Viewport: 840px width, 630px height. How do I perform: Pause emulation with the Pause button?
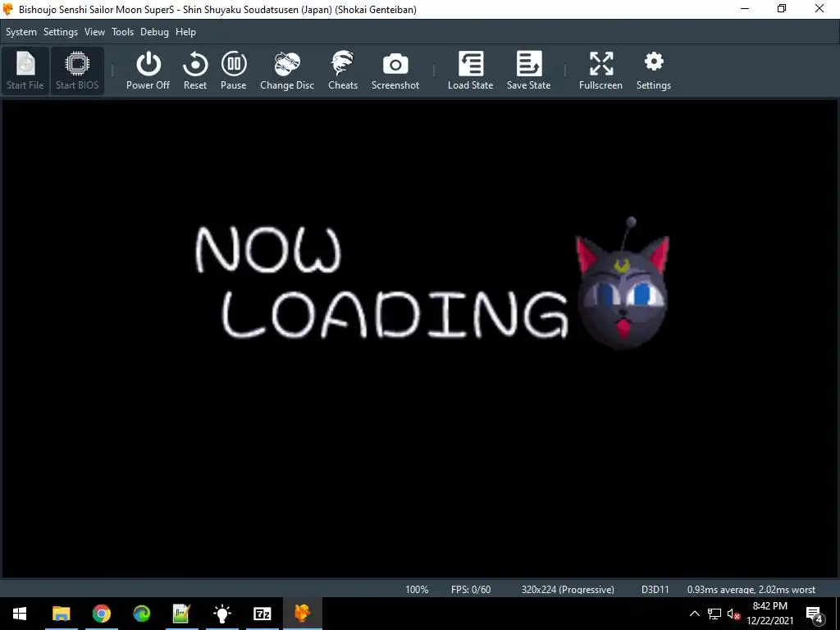click(234, 71)
